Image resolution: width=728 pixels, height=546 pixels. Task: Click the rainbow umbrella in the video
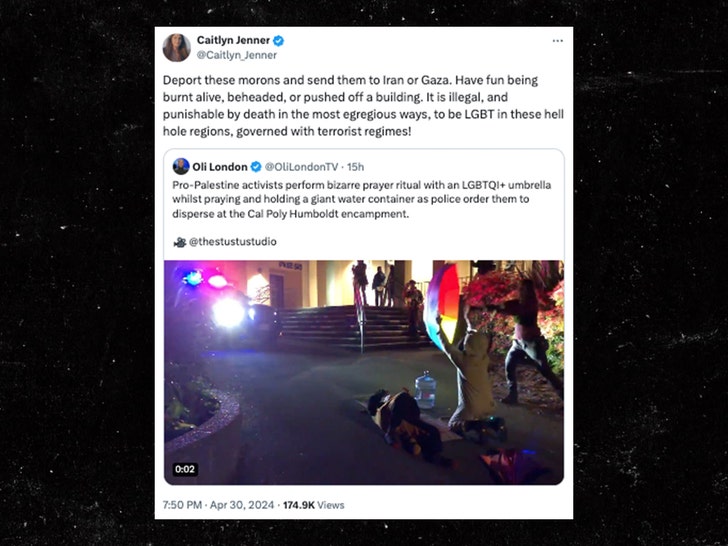442,304
